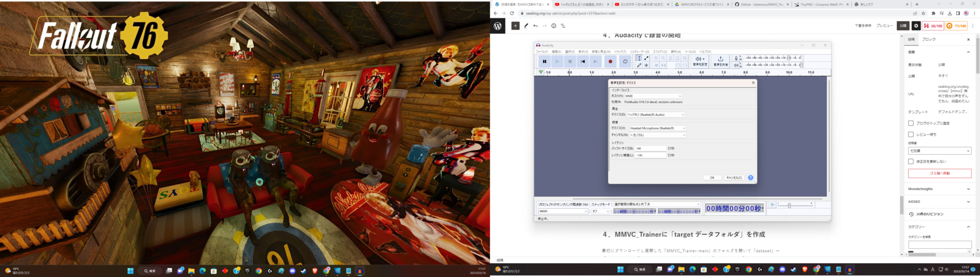
Task: Click the 公開 publish button in the editor toolbar
Action: [903, 26]
